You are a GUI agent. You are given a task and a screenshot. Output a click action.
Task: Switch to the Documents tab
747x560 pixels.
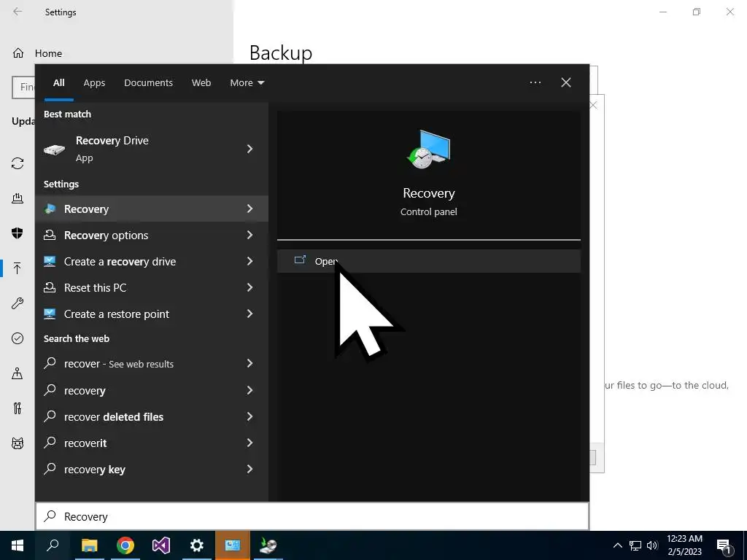148,82
